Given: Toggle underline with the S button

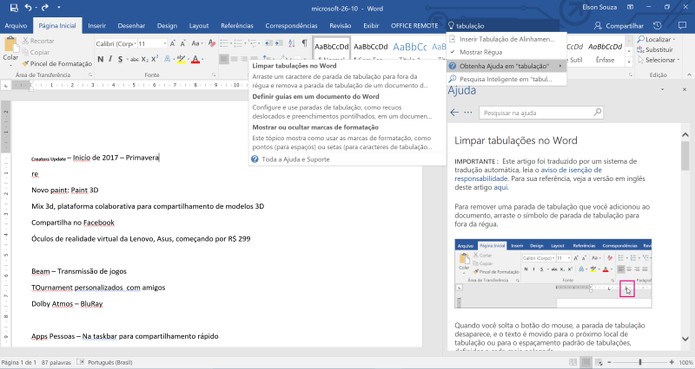Looking at the screenshot, I should [x=120, y=59].
